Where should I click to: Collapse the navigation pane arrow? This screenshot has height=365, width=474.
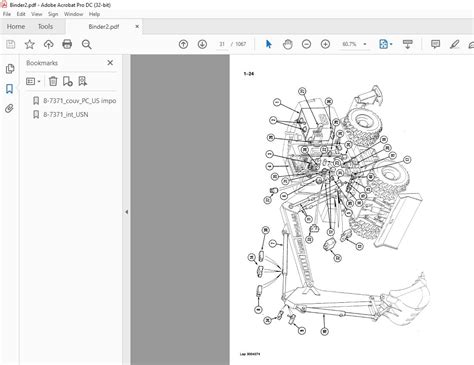click(126, 212)
